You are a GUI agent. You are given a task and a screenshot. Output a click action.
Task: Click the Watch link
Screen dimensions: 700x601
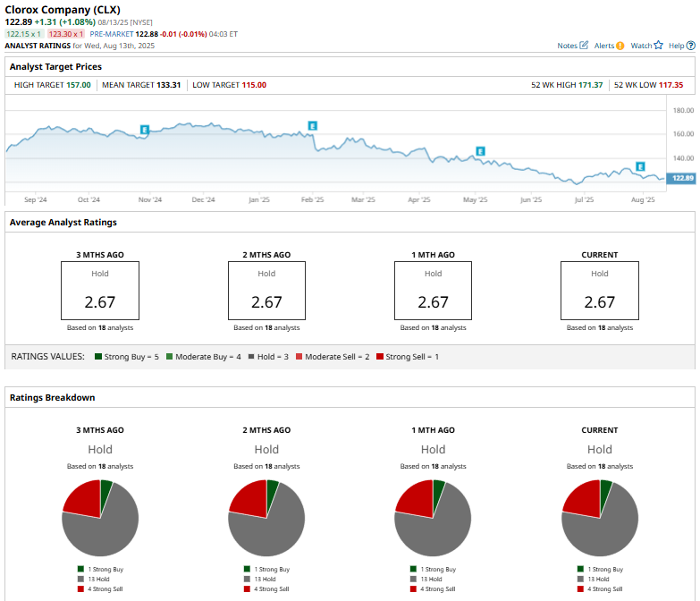point(641,46)
